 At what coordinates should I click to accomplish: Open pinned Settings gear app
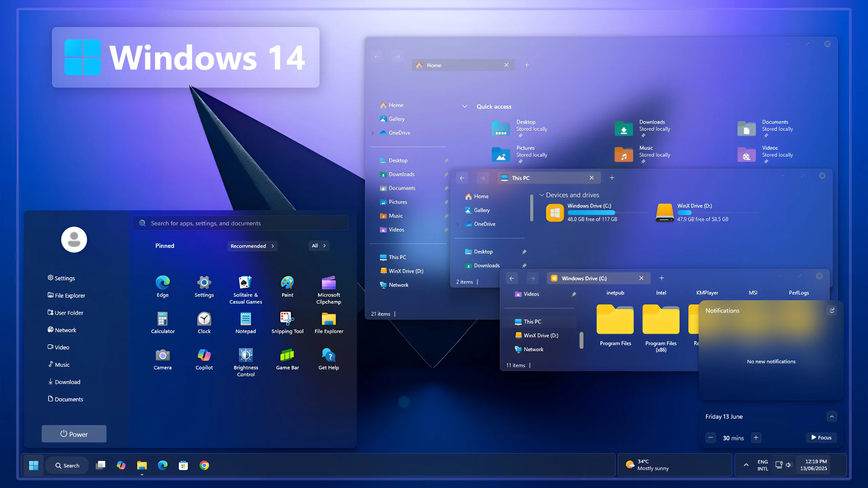tap(204, 286)
